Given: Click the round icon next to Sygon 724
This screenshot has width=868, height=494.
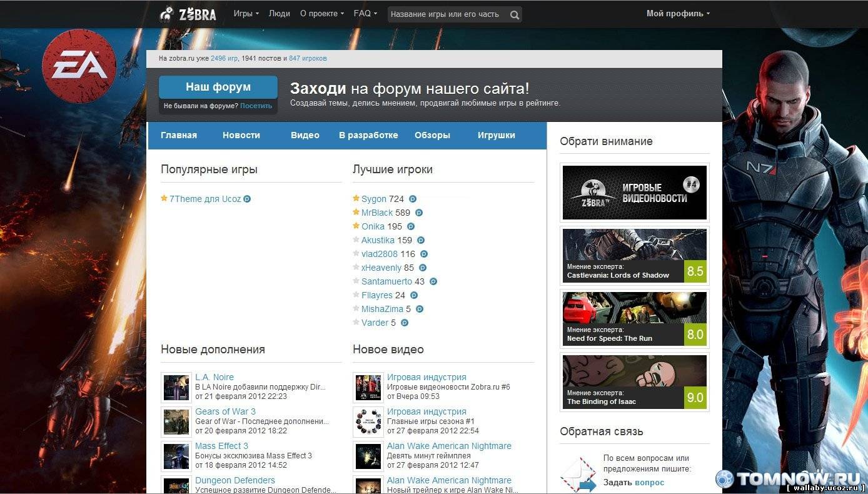Looking at the screenshot, I should coord(413,199).
